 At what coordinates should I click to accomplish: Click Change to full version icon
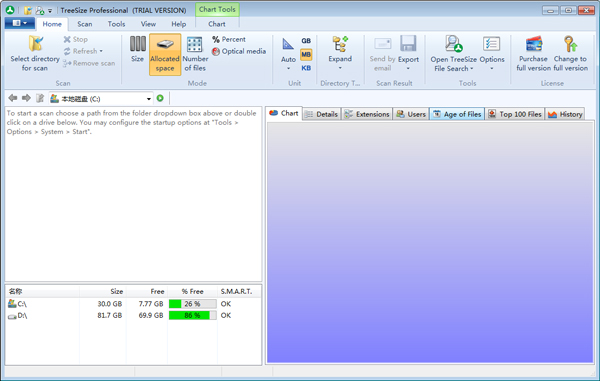(x=570, y=44)
